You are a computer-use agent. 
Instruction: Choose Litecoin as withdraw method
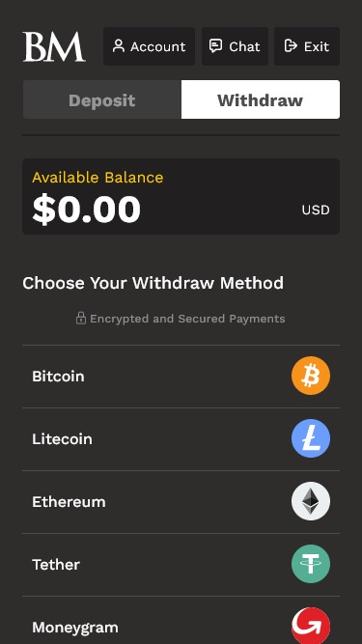pyautogui.click(x=181, y=439)
